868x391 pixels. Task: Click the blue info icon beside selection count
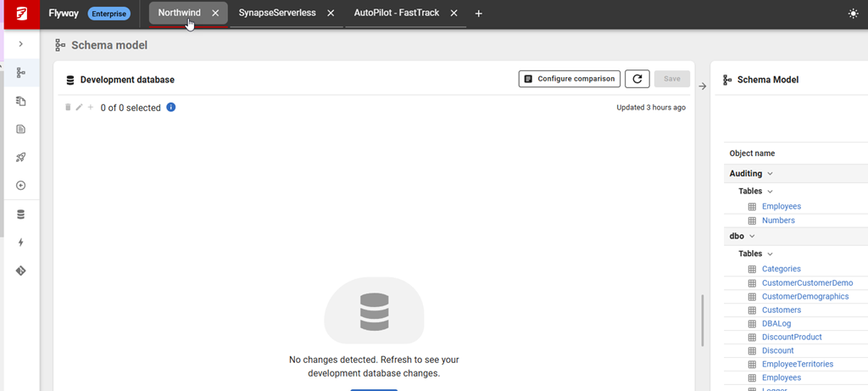(171, 108)
